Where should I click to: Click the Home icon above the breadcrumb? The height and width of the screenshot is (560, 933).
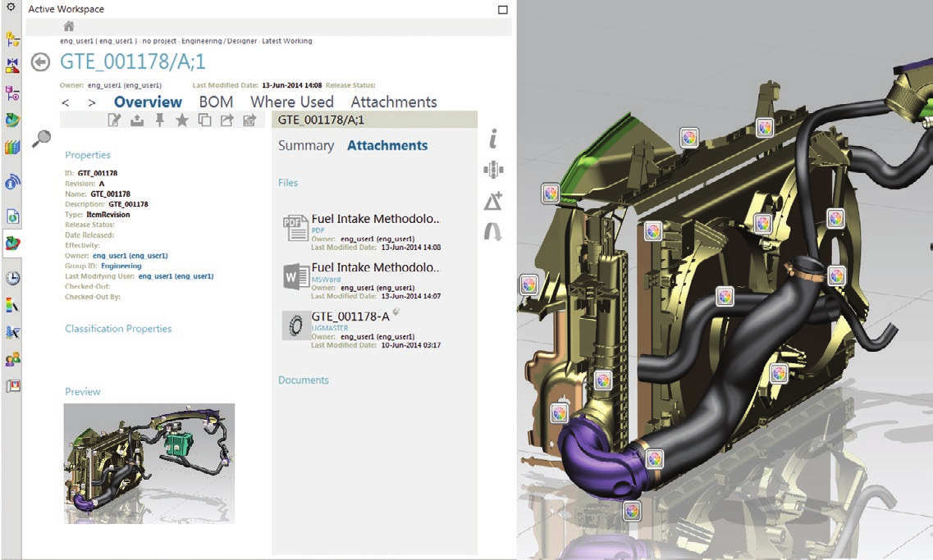[x=69, y=25]
